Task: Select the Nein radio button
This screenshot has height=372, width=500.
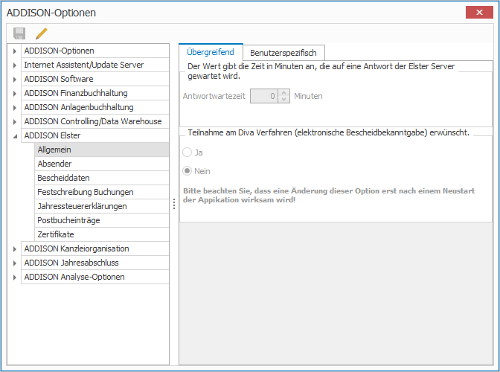Action: 187,171
